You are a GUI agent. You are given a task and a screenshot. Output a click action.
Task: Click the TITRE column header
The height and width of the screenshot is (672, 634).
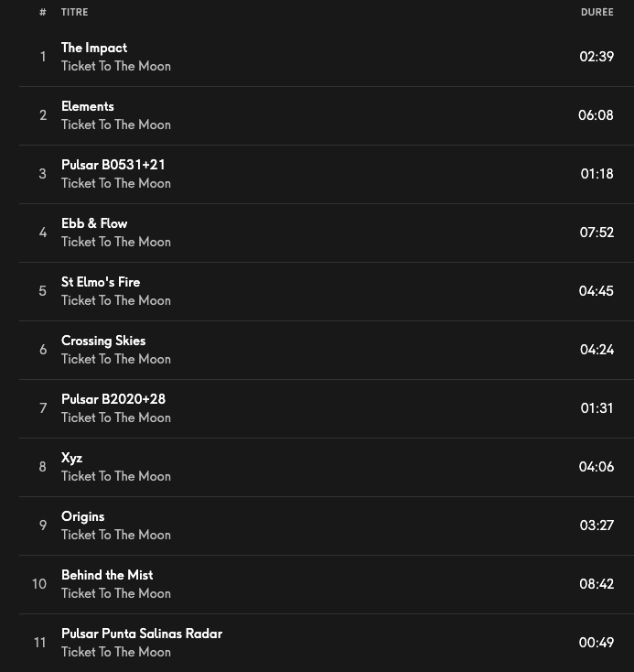click(75, 12)
